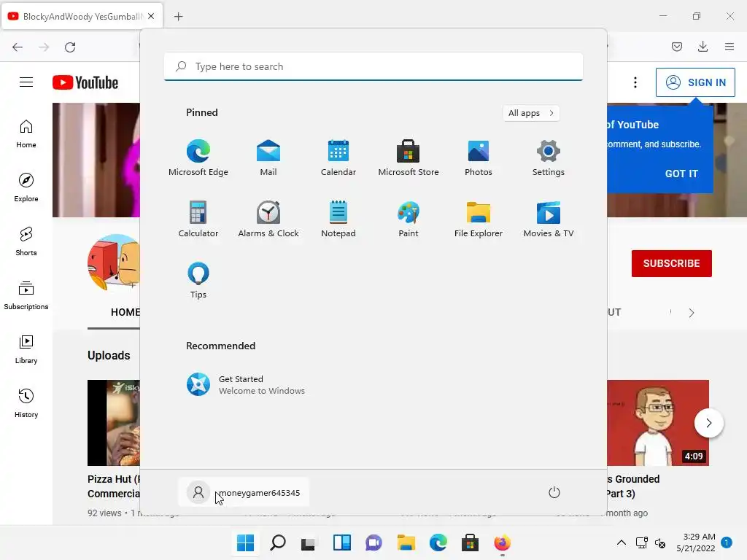The height and width of the screenshot is (560, 747).
Task: Launch the Photos app
Action: pos(479,158)
